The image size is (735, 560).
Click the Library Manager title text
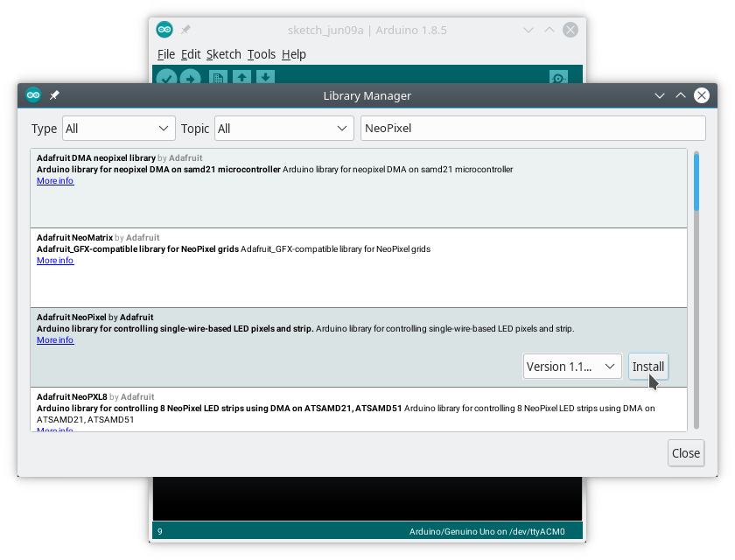367,96
